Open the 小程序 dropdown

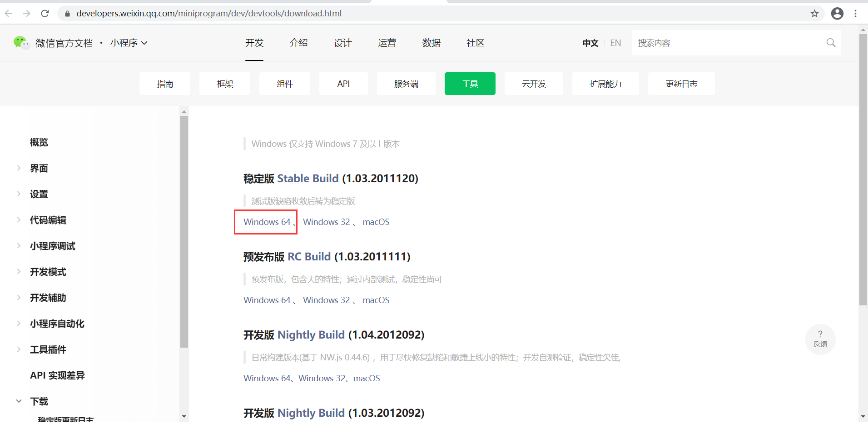point(129,43)
